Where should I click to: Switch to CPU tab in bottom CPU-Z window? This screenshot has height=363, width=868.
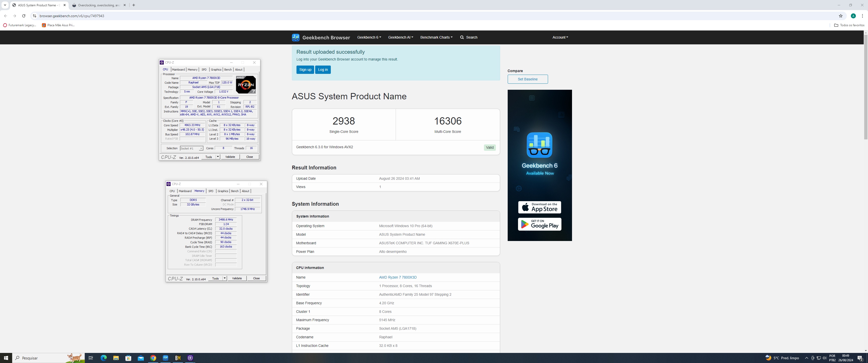(x=172, y=191)
